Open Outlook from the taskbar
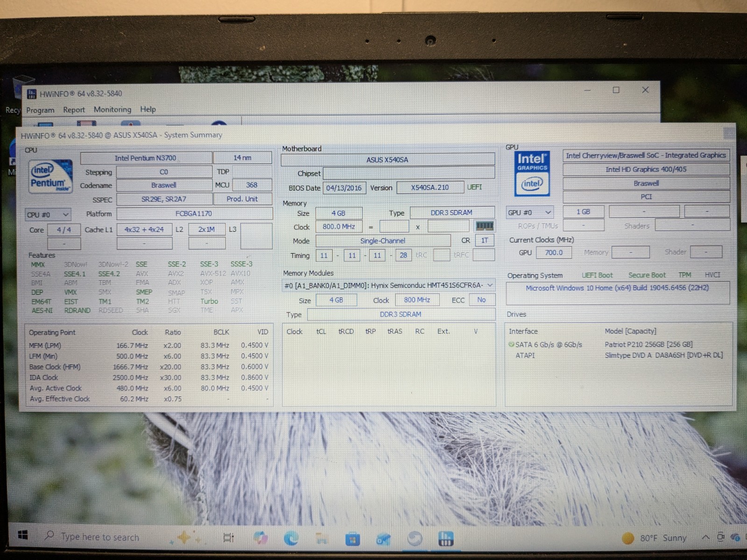This screenshot has width=747, height=560. coord(383,540)
